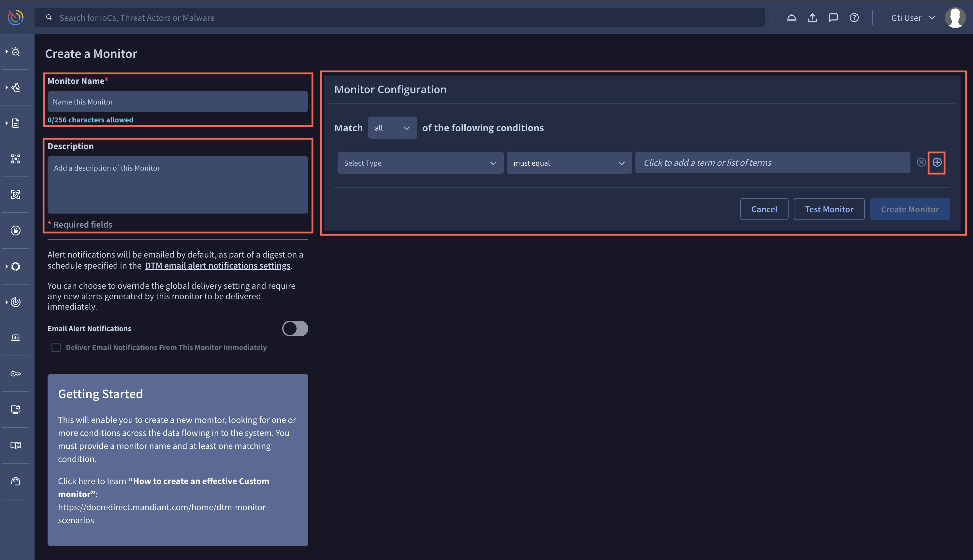
Task: Click the add term or list of terms field
Action: 773,163
